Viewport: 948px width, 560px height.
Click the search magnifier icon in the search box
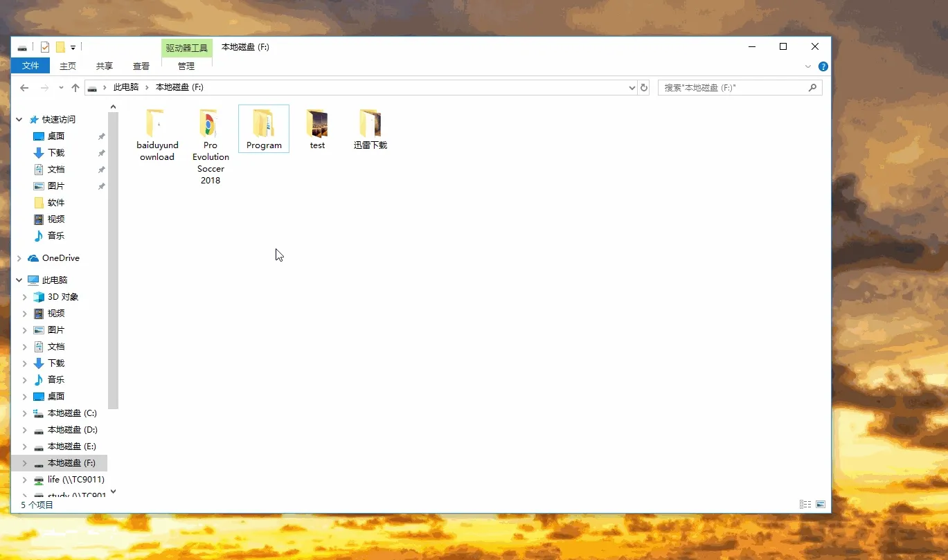812,87
